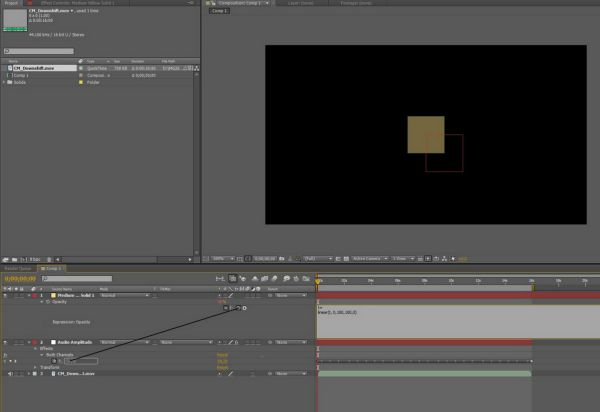This screenshot has width=600, height=412.
Task: Toggle Pixel Aspect Ratio Correction
Action: point(420,259)
